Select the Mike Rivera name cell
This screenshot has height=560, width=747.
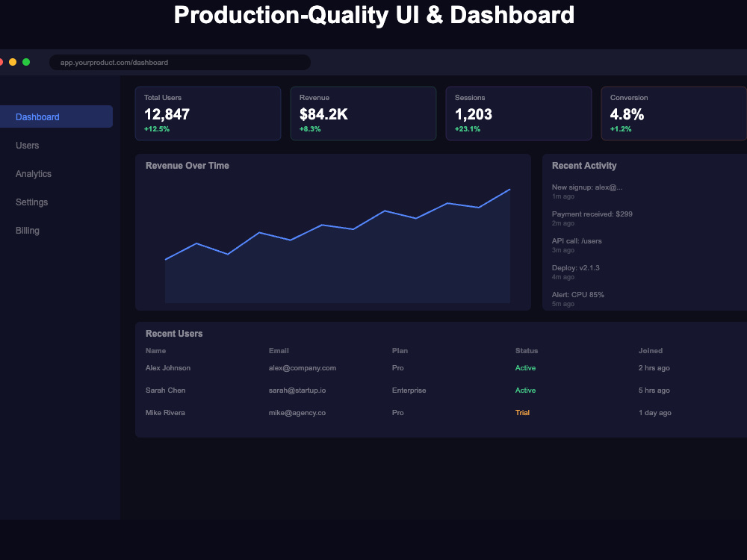pyautogui.click(x=165, y=413)
